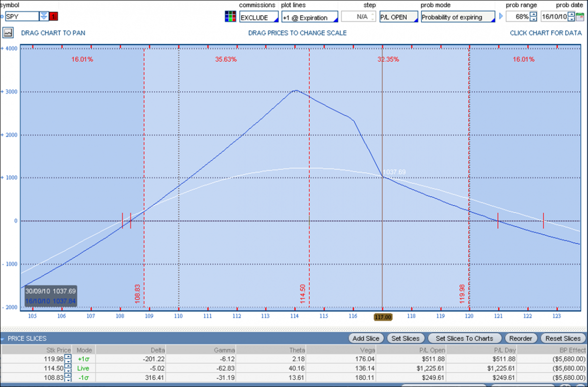Click the BP Effect column header
Image resolution: width=588 pixels, height=387 pixels.
(x=553, y=350)
